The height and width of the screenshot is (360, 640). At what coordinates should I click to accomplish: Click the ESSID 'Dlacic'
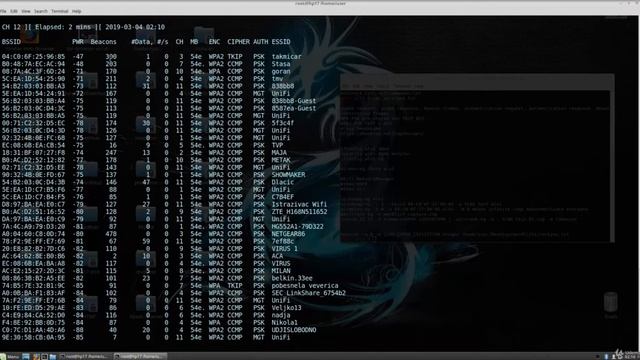pos(283,182)
